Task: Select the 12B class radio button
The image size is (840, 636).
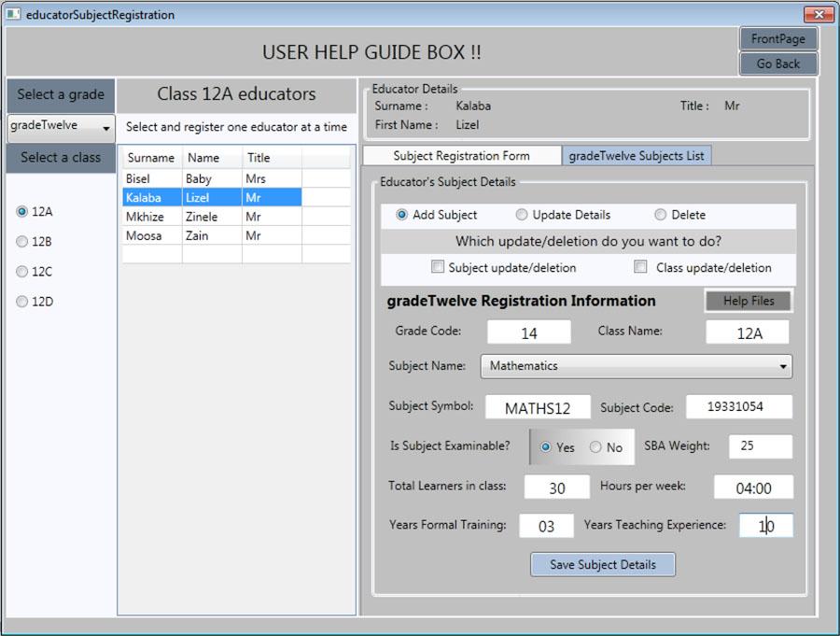Action: (x=22, y=242)
